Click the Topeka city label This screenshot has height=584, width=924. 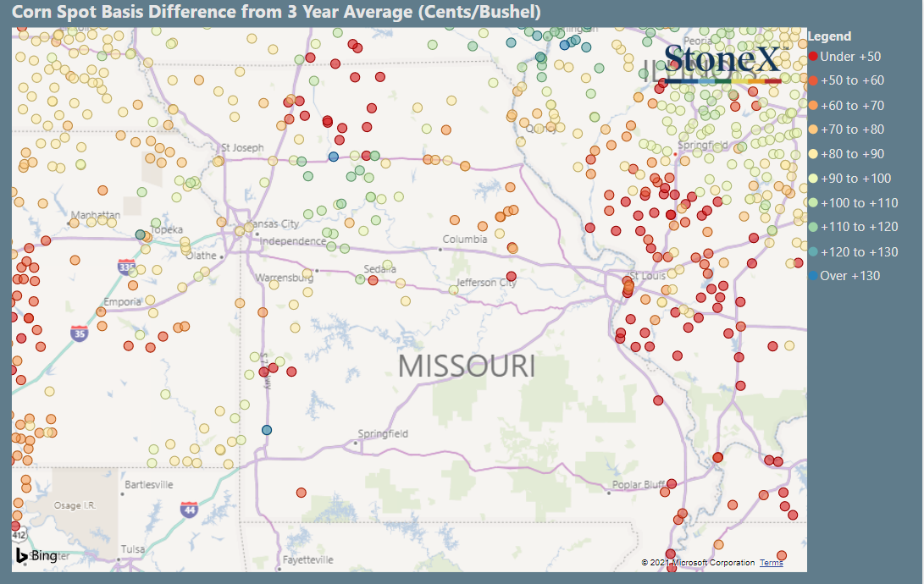(167, 229)
